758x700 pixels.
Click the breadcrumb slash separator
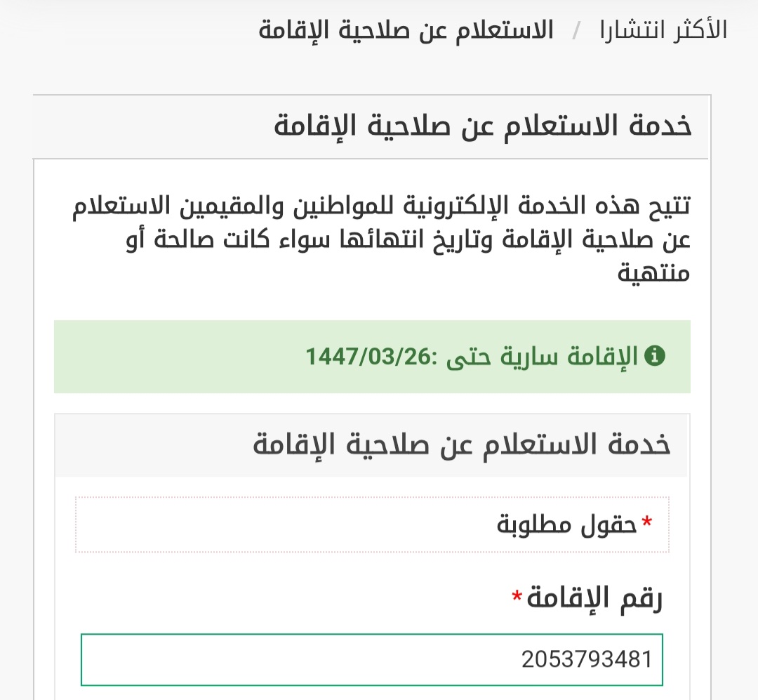point(577,31)
